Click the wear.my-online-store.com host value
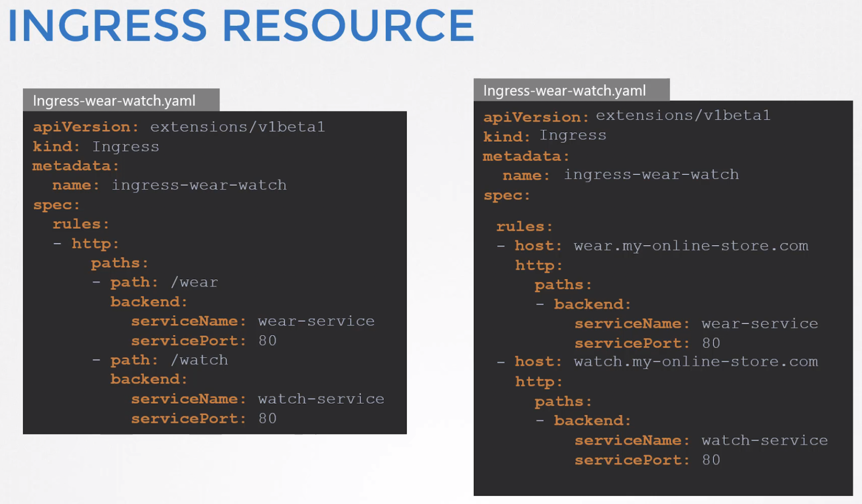The width and height of the screenshot is (862, 504). (691, 246)
